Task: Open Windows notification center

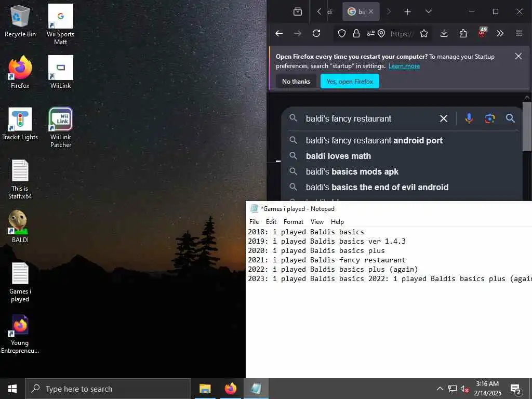Action: point(516,389)
